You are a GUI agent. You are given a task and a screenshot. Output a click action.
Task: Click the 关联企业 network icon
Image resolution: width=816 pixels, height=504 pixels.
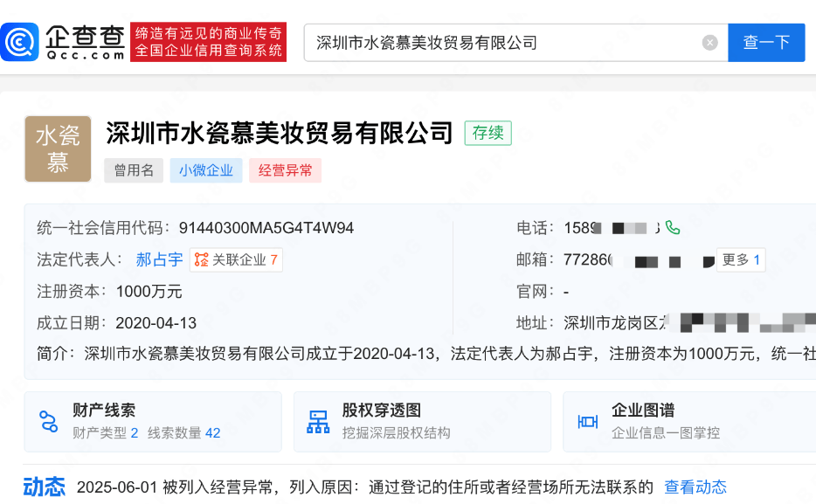click(202, 259)
